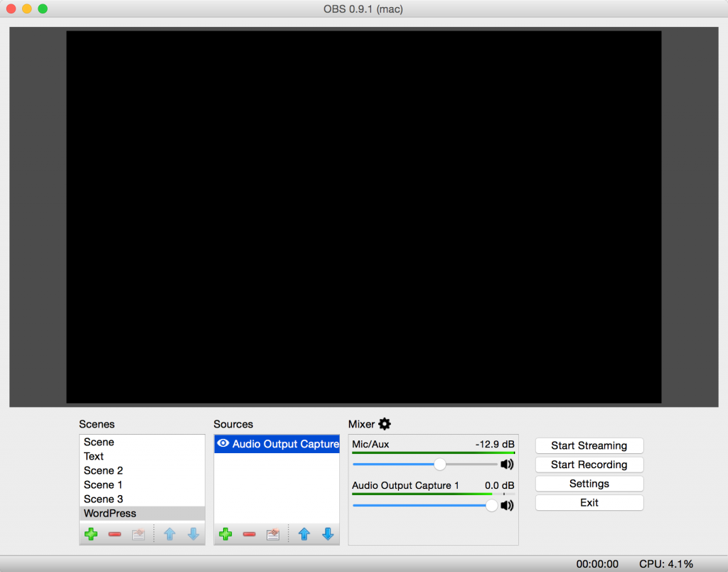Select Scene 2 in Scenes list
The image size is (728, 572).
pos(142,471)
